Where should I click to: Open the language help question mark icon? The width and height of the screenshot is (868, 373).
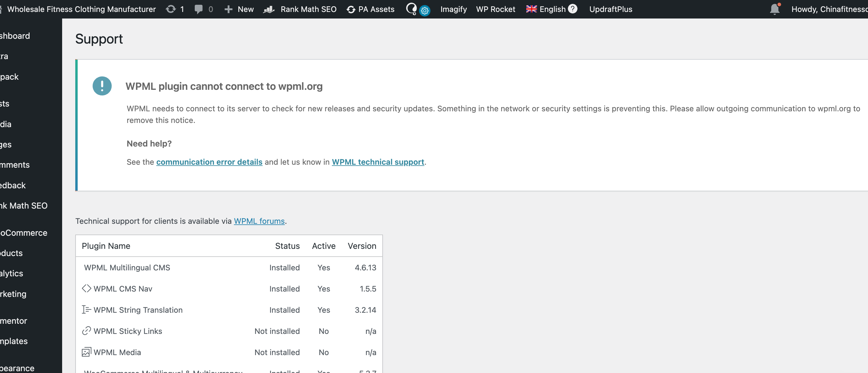click(573, 9)
